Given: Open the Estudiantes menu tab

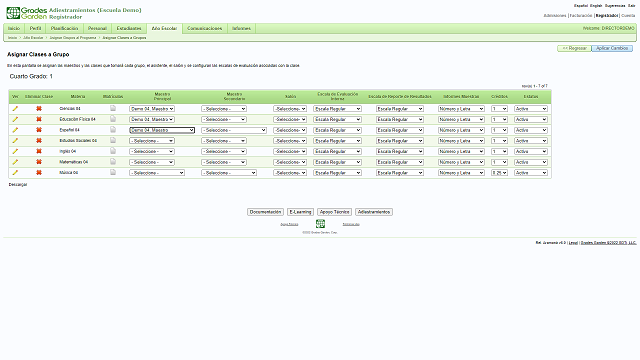Looking at the screenshot, I should tap(129, 29).
